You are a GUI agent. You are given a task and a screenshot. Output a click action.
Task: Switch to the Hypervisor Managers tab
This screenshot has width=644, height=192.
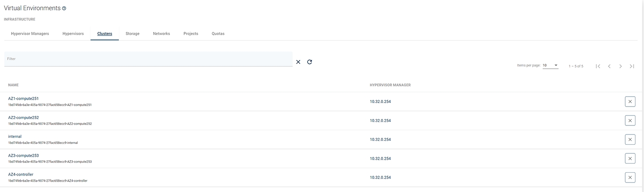click(30, 34)
